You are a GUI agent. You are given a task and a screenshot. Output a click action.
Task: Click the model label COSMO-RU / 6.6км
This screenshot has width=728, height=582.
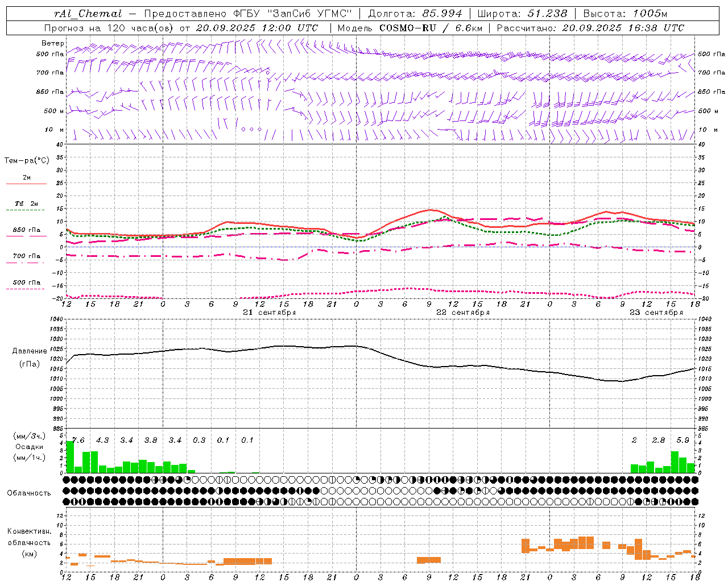[x=431, y=28]
